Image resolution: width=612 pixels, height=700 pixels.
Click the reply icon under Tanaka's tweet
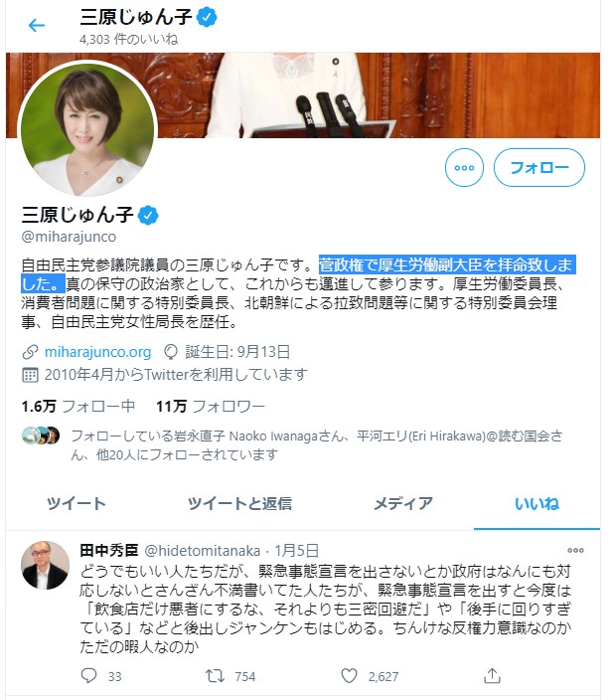[x=88, y=676]
